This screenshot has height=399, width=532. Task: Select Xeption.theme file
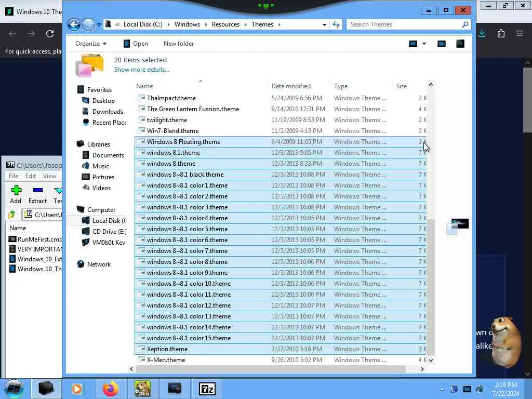tap(280, 349)
